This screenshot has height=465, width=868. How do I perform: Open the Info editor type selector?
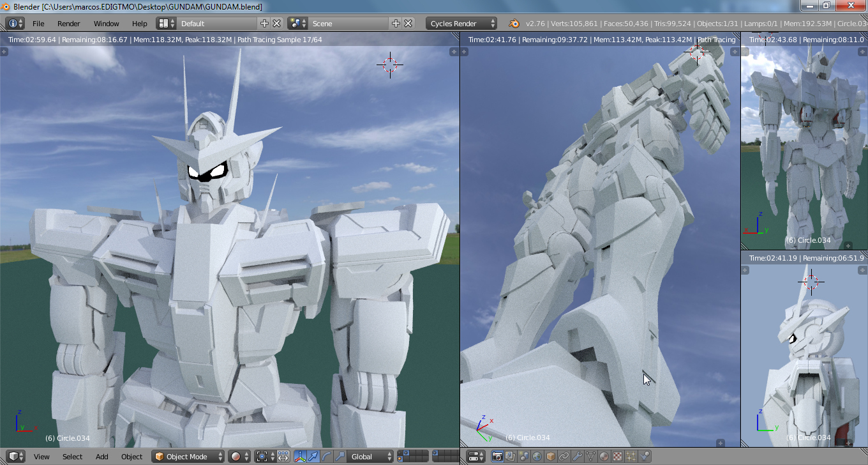coord(15,24)
